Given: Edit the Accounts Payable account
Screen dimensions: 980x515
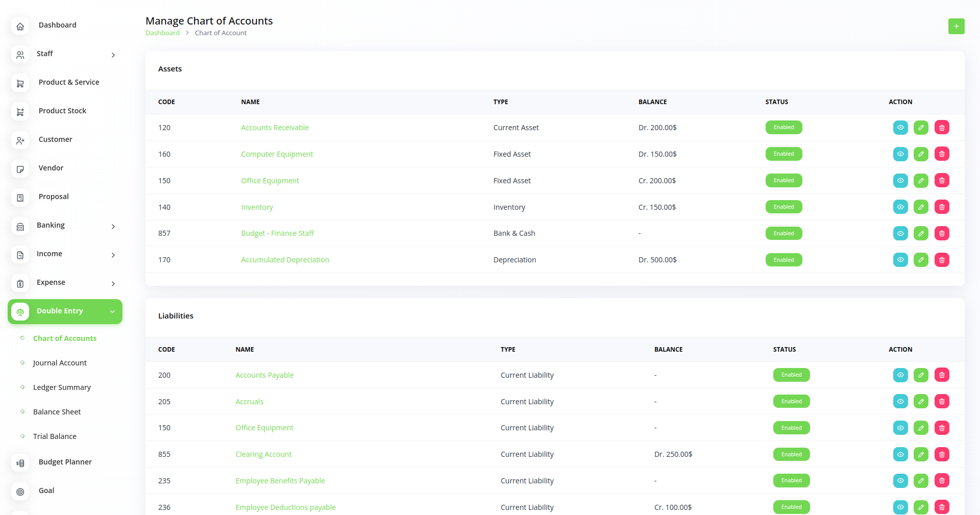Looking at the screenshot, I should [x=921, y=375].
